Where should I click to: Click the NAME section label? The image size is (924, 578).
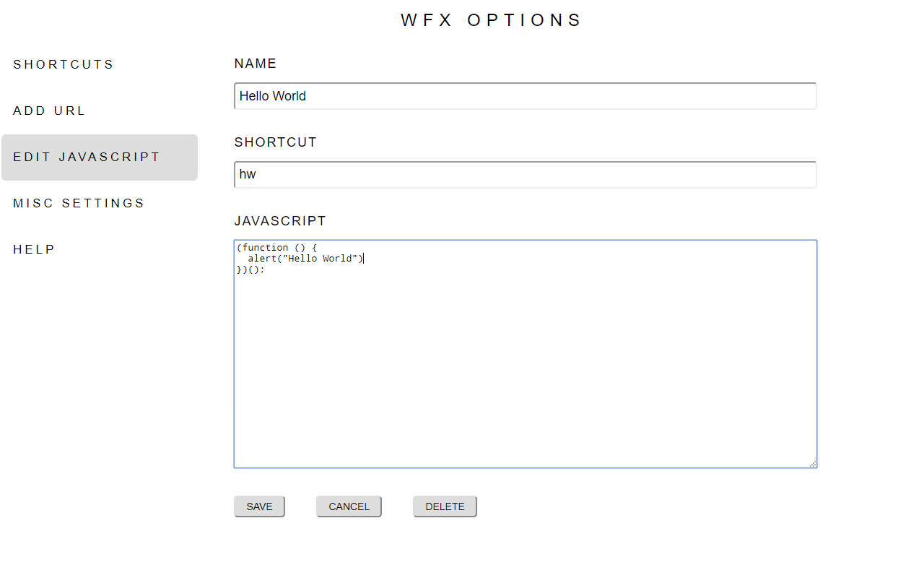(255, 64)
